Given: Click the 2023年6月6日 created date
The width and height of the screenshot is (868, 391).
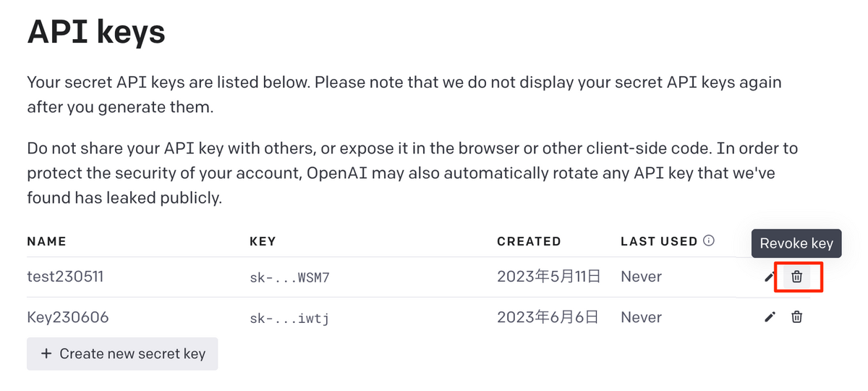Looking at the screenshot, I should pos(548,317).
